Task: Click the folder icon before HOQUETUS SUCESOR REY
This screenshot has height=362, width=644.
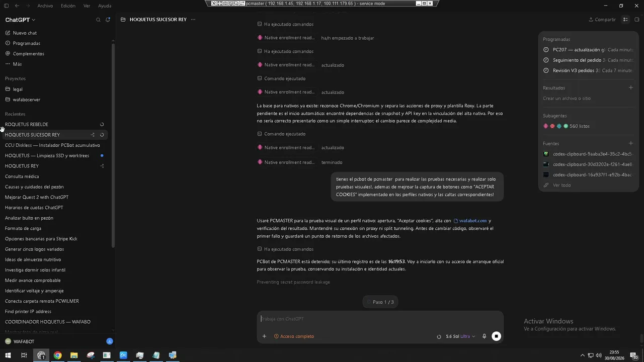Action: pyautogui.click(x=123, y=20)
